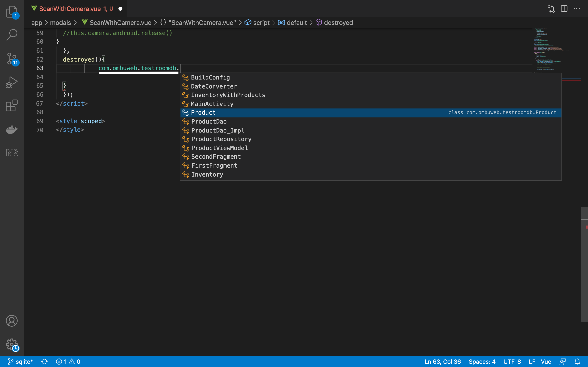Viewport: 588px width, 367px height.
Task: Open the Run and Debug view
Action: tap(11, 82)
